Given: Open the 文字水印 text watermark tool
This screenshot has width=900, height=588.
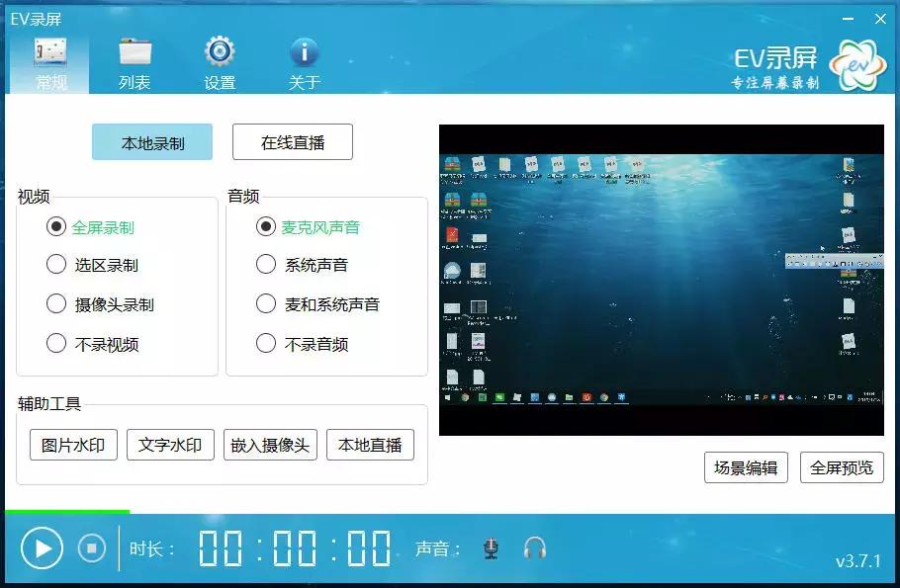Looking at the screenshot, I should 170,444.
